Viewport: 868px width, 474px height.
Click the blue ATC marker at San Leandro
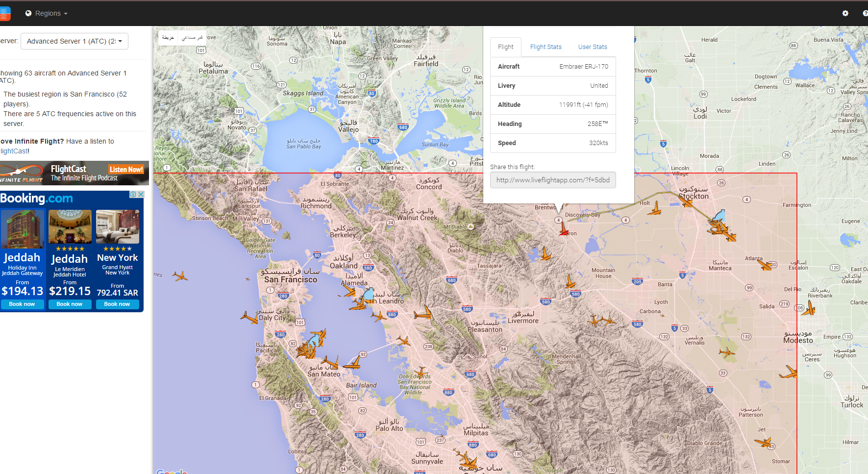[369, 294]
